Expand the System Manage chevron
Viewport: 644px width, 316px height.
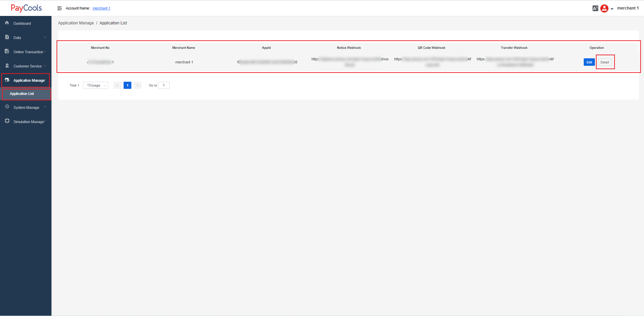click(45, 107)
